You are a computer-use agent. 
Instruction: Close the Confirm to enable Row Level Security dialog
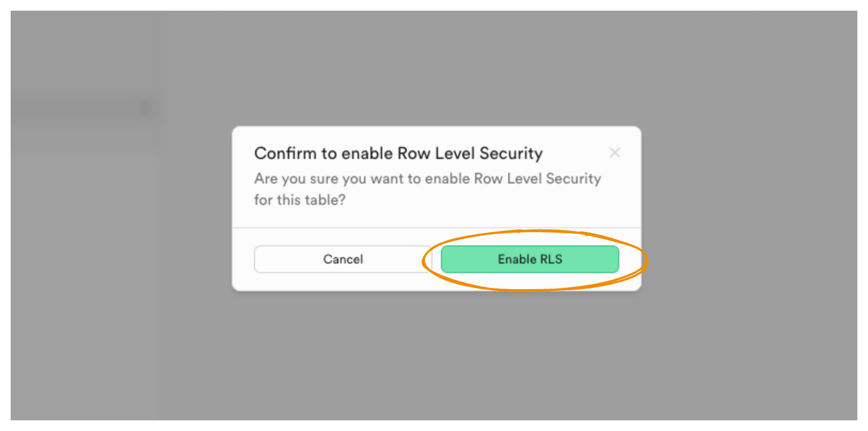click(615, 153)
